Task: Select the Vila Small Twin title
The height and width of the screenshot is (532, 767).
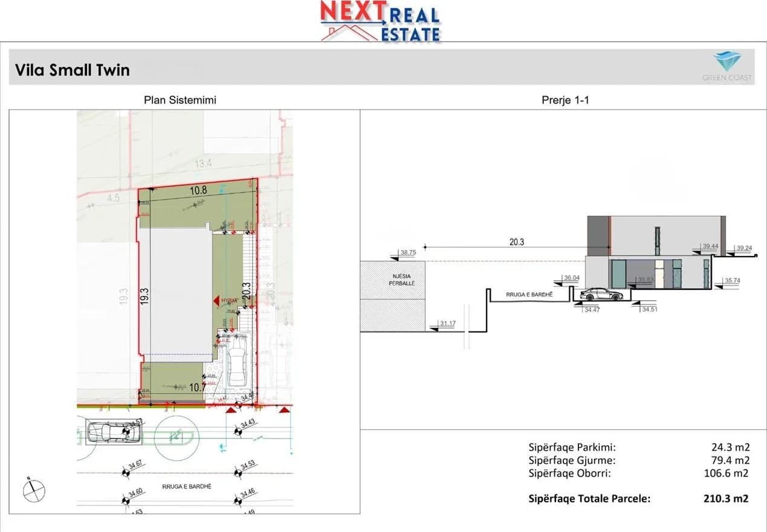Action: click(x=73, y=70)
